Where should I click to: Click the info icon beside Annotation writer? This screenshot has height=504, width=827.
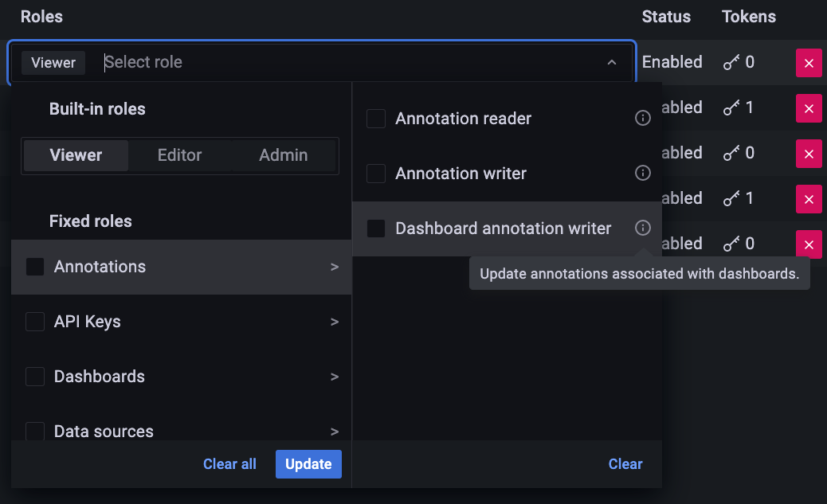643,173
